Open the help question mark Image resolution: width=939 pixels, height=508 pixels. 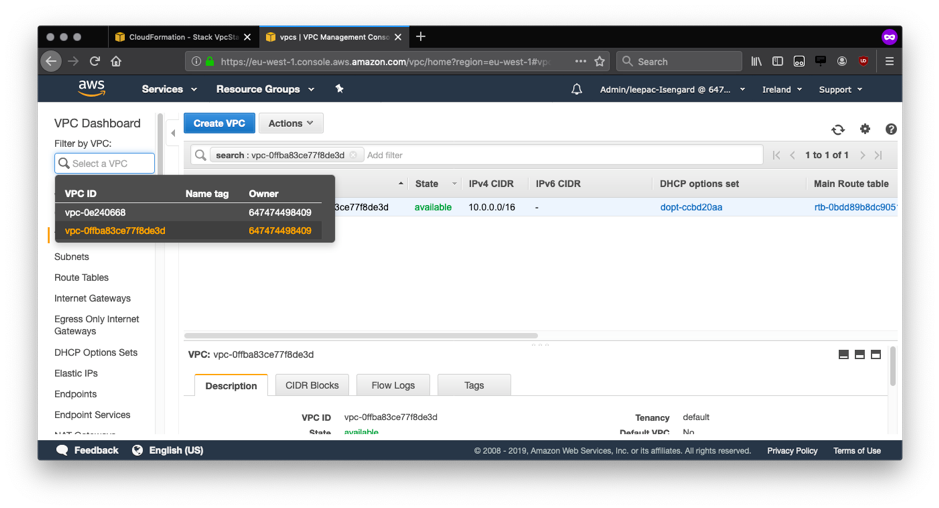coord(891,129)
